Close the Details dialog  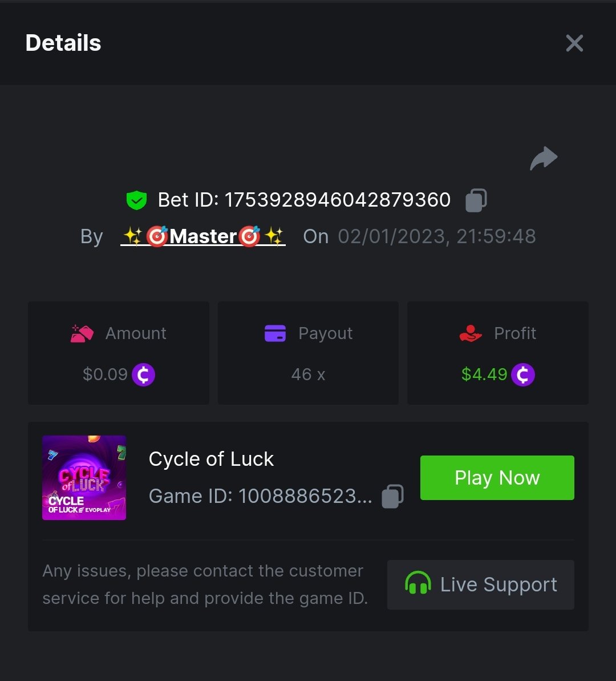(574, 43)
